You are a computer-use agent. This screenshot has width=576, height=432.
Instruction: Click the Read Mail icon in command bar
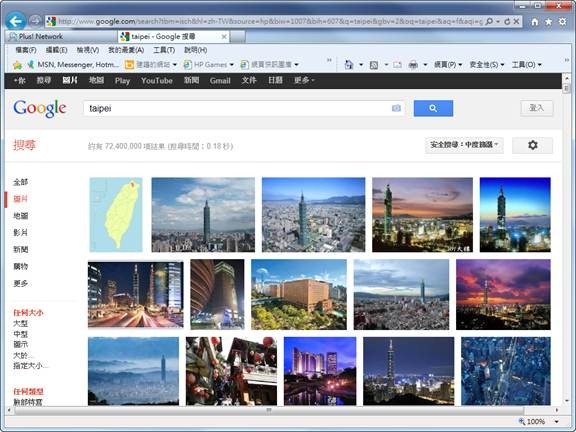coord(397,65)
